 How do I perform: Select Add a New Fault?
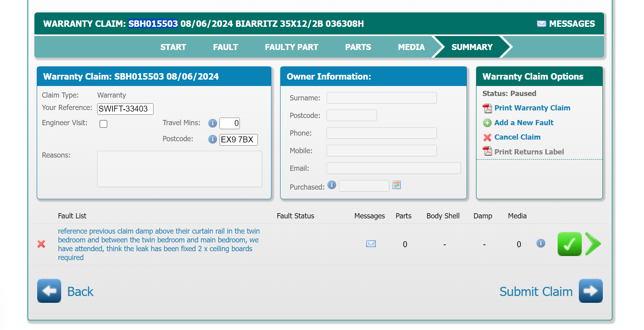pos(523,123)
